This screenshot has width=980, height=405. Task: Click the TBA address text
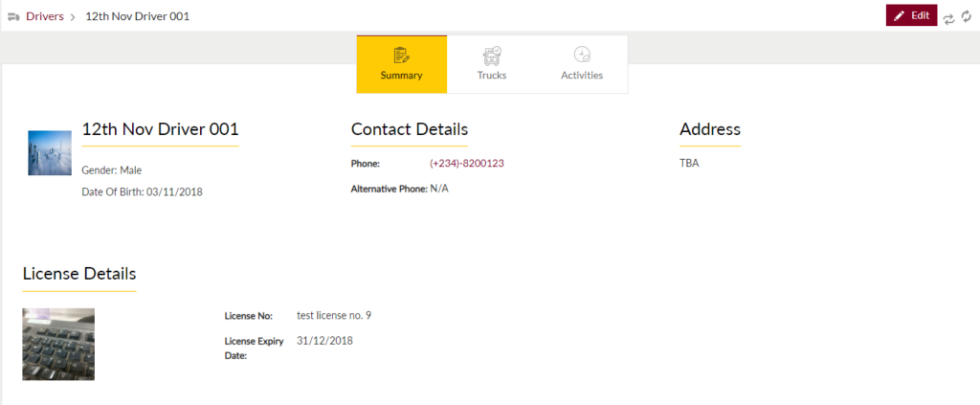pos(689,163)
